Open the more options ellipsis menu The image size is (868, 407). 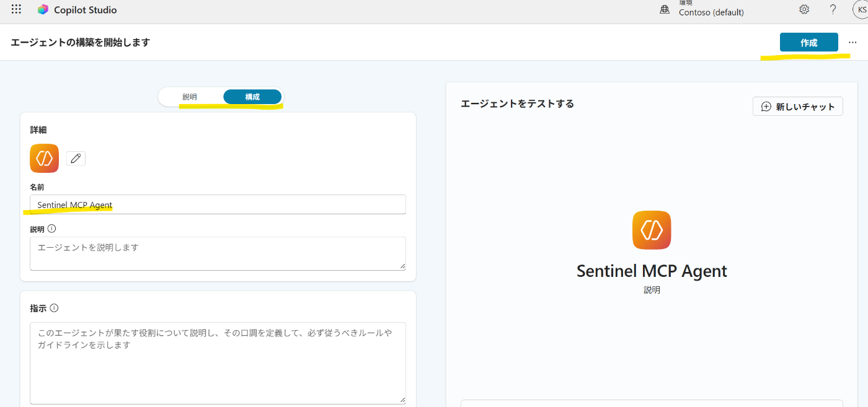[x=852, y=43]
